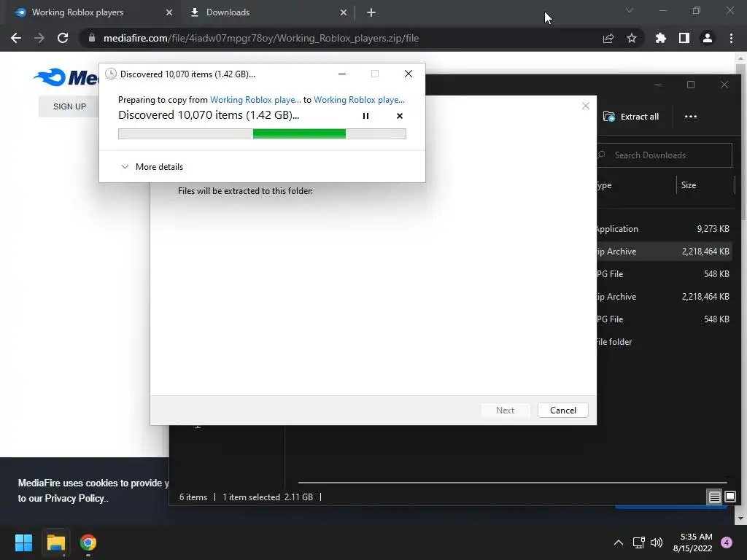Show hidden system tray icons

pyautogui.click(x=619, y=542)
